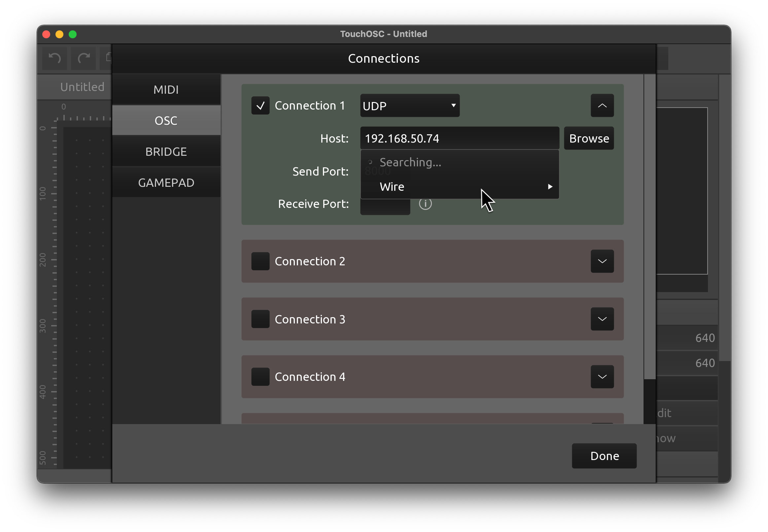Enable the Connection 3 checkbox
Image resolution: width=768 pixels, height=532 pixels.
[x=260, y=319]
